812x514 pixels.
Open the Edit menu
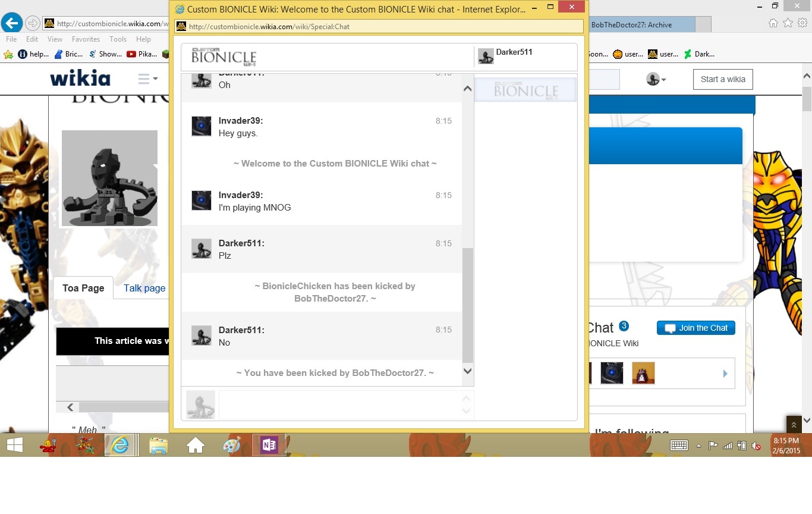click(32, 39)
